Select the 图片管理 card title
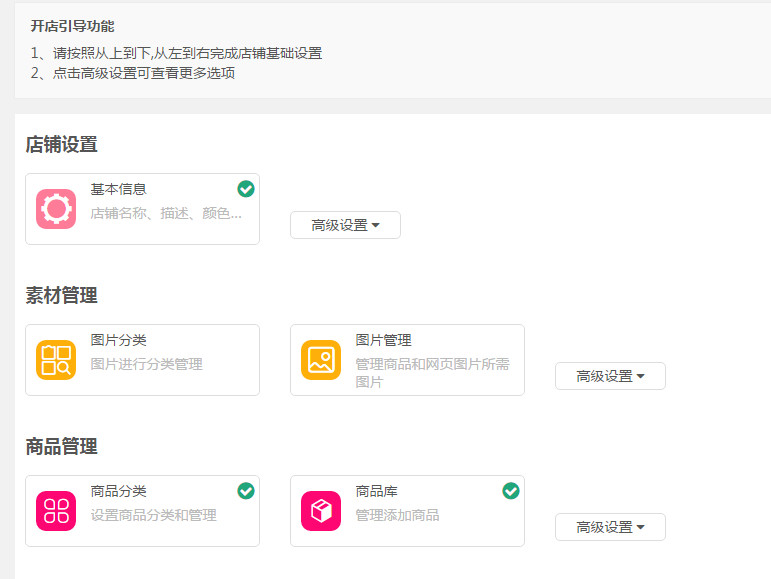This screenshot has width=771, height=579. [383, 340]
